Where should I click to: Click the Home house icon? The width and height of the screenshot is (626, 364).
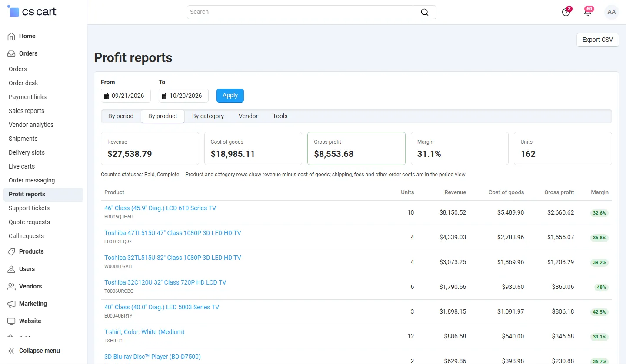point(11,36)
